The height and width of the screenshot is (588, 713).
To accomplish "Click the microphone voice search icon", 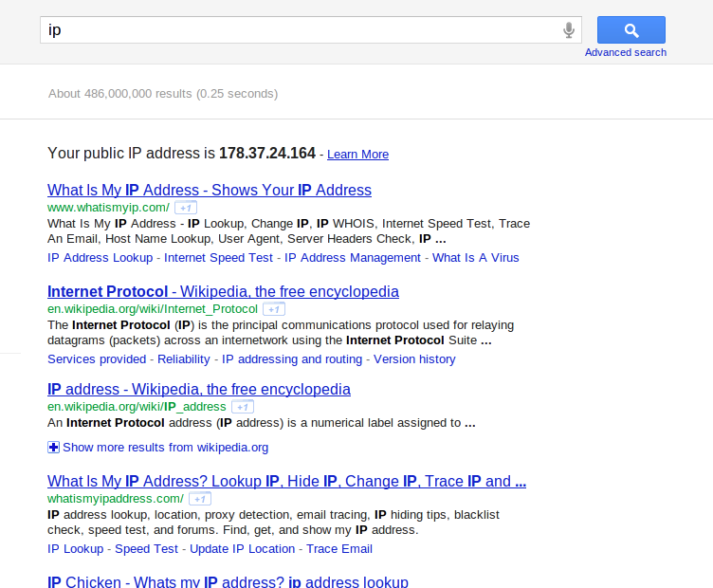I will click(x=568, y=30).
